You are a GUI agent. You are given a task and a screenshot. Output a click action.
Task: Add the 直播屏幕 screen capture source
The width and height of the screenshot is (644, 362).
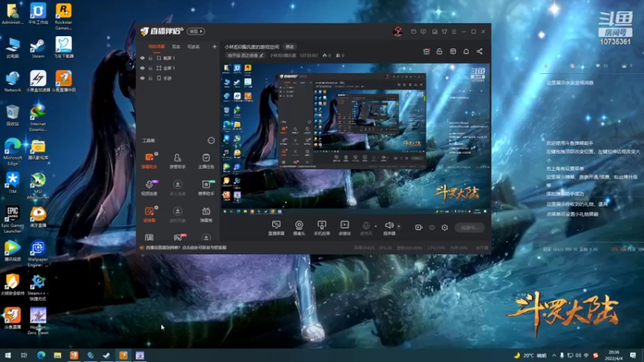(x=276, y=228)
